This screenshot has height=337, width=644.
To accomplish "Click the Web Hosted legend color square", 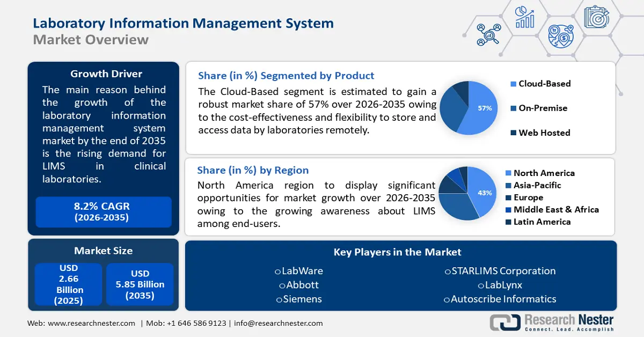I will [x=513, y=133].
